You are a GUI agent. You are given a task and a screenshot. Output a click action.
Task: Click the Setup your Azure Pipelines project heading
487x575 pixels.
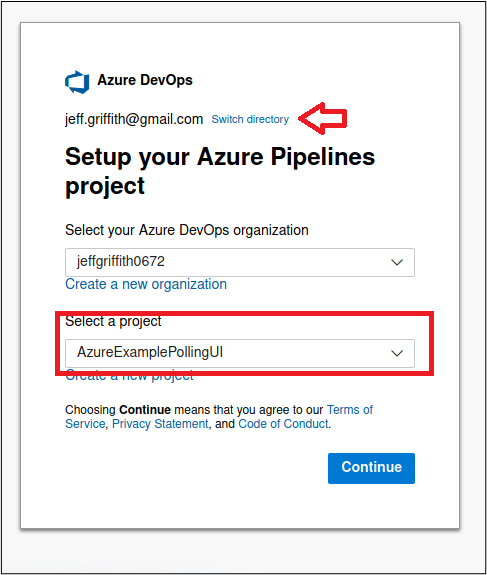click(x=220, y=171)
